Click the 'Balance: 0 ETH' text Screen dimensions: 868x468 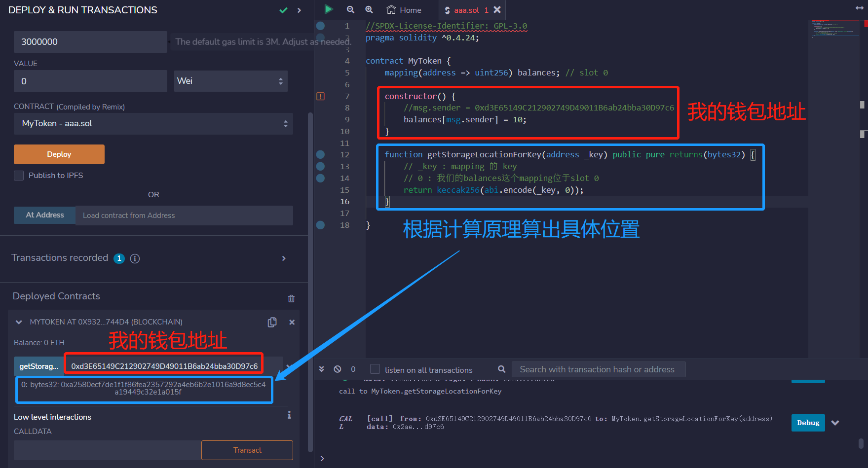pyautogui.click(x=39, y=342)
